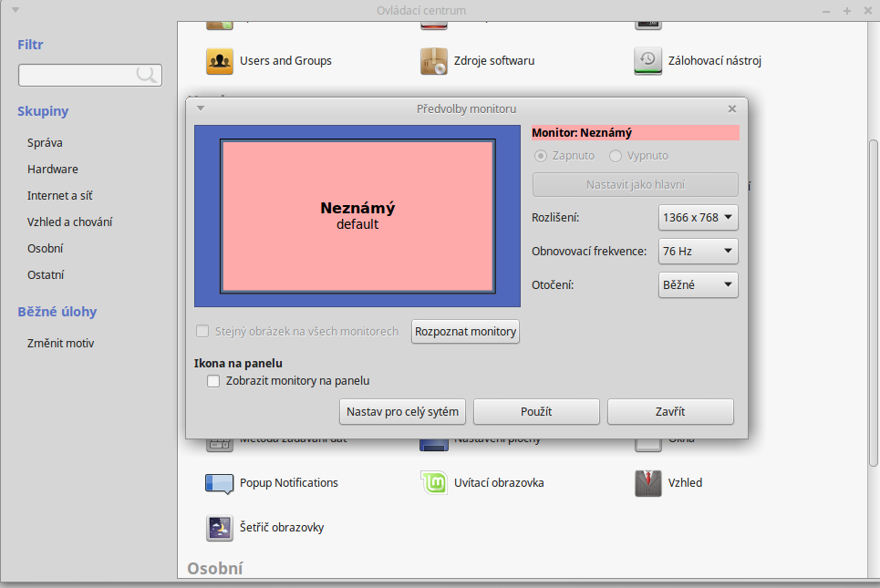This screenshot has height=588, width=880.
Task: Open Zdroje softwaru icon
Action: (x=434, y=61)
